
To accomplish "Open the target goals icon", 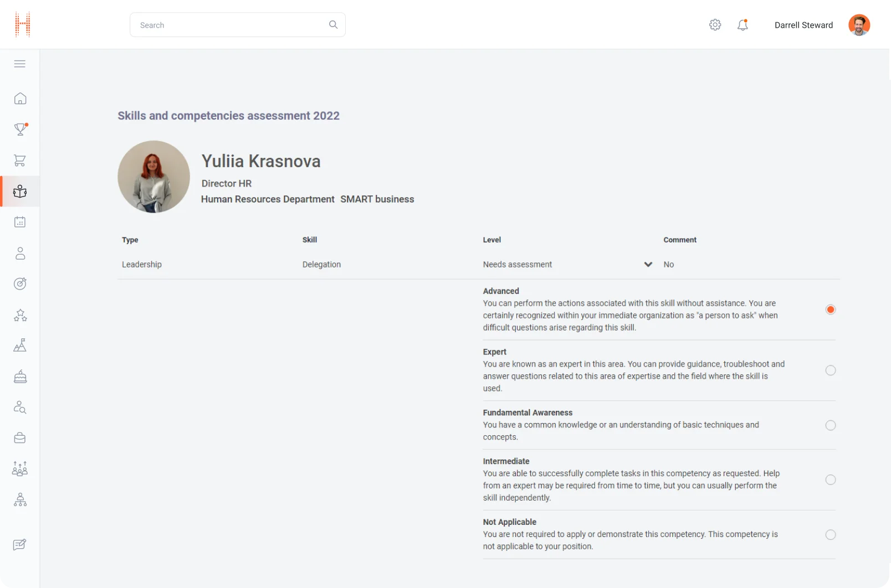I will tap(20, 284).
